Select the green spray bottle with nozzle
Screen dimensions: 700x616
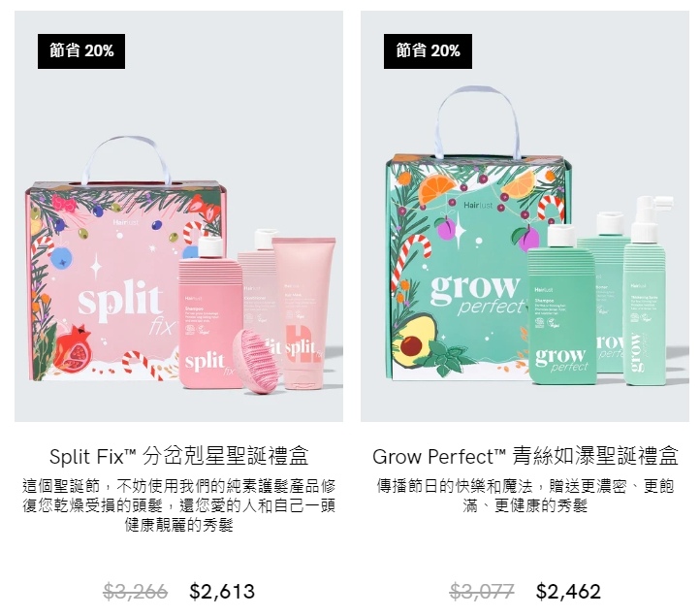[647, 290]
